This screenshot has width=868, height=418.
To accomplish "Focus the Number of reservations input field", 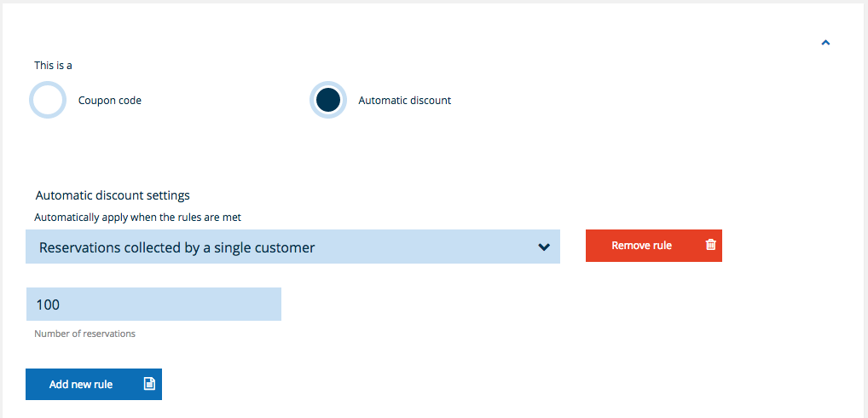I will point(153,305).
